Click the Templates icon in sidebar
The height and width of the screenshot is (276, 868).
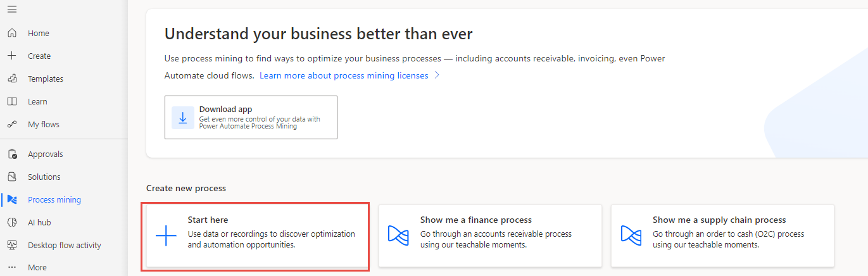click(12, 78)
